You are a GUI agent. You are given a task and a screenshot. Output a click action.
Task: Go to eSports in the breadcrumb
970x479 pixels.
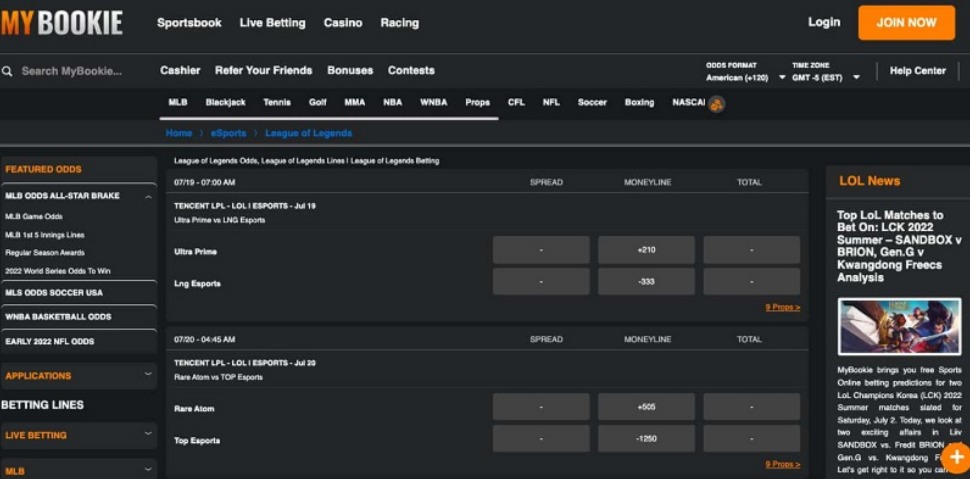click(x=228, y=133)
